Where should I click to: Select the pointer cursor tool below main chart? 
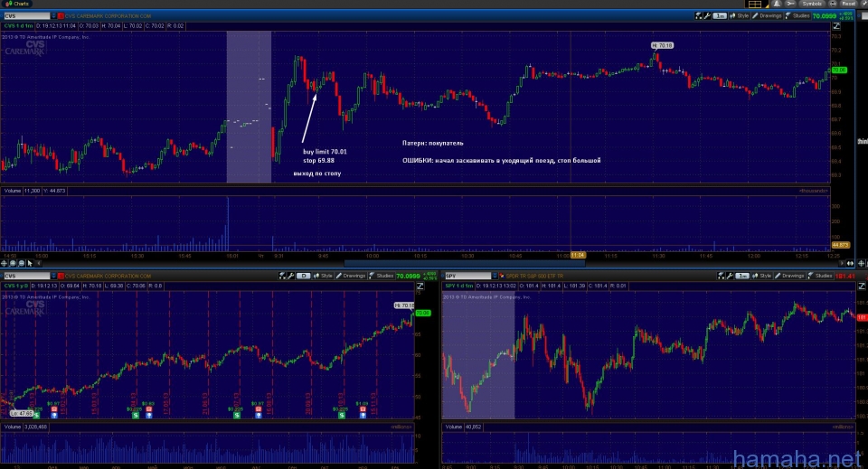click(30, 263)
